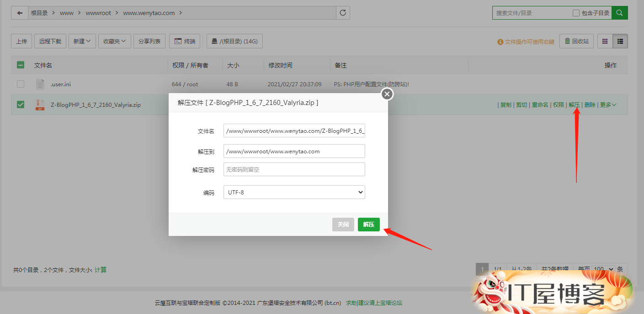
Task: Click Cut (剪切) for the zip file
Action: [522, 105]
